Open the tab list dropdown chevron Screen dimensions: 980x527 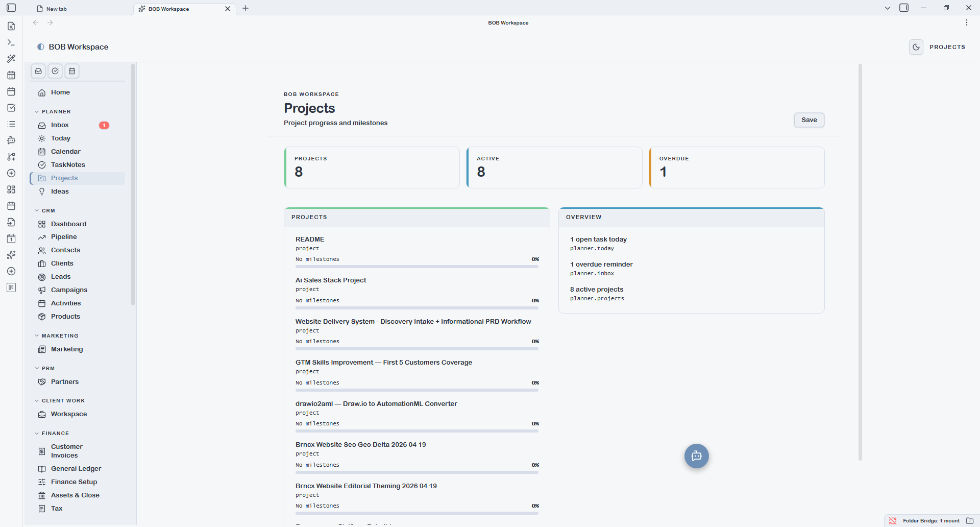pyautogui.click(x=888, y=8)
